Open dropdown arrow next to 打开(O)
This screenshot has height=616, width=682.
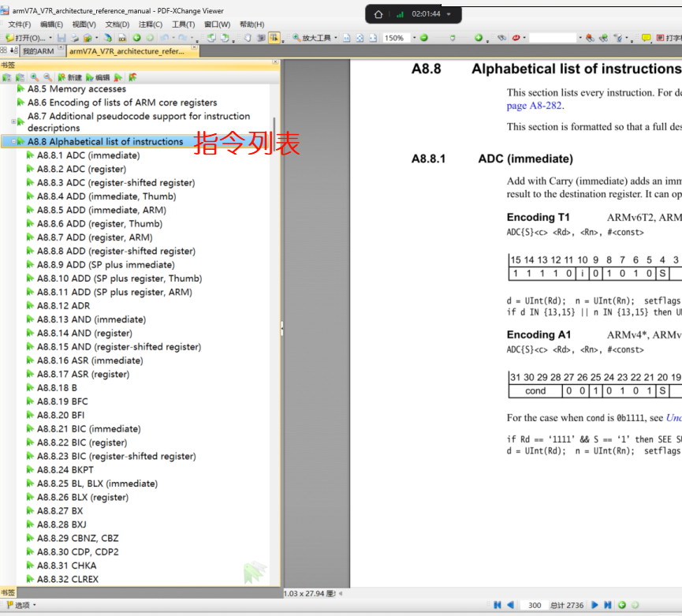pos(50,38)
